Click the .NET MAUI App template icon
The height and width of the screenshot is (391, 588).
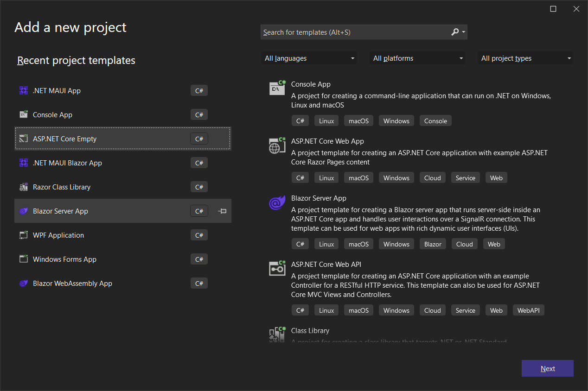(24, 91)
